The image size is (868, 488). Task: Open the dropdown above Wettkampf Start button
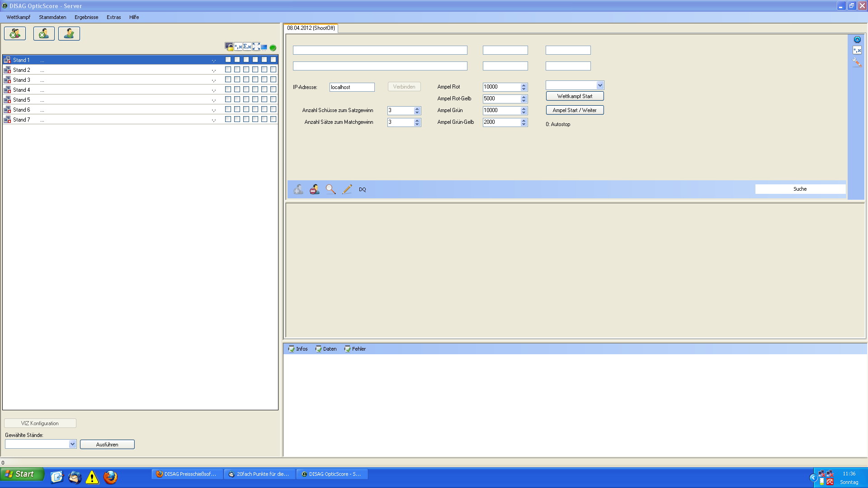coord(599,85)
